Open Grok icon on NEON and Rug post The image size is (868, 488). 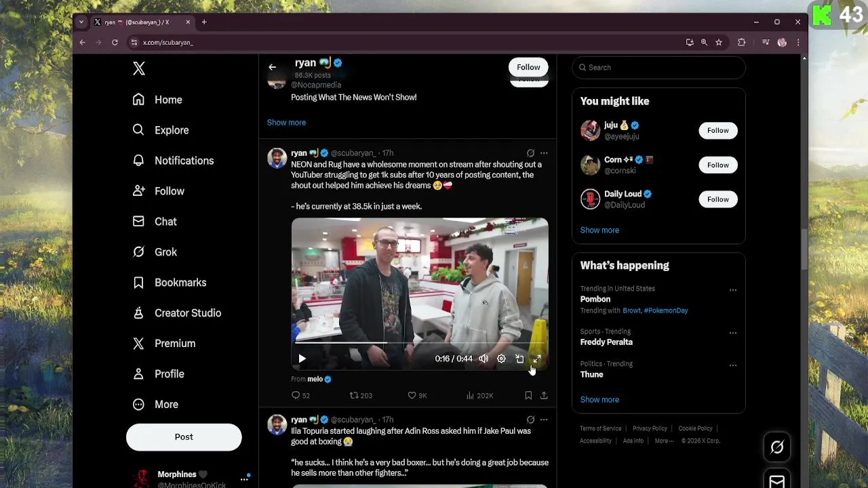point(530,153)
